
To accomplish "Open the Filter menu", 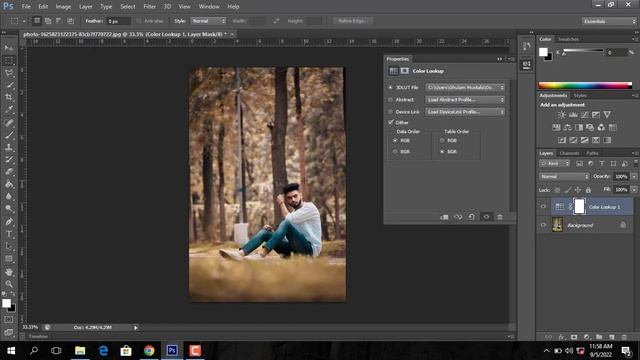I will click(149, 7).
